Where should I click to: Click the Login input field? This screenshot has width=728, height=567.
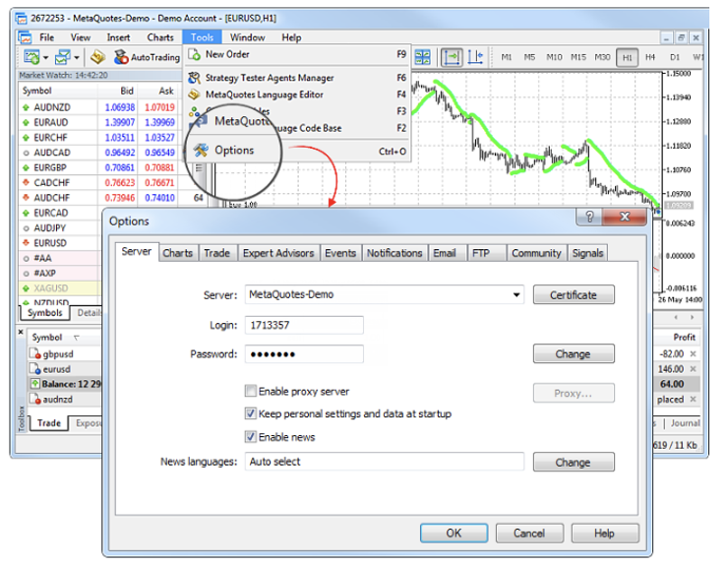pyautogui.click(x=304, y=325)
